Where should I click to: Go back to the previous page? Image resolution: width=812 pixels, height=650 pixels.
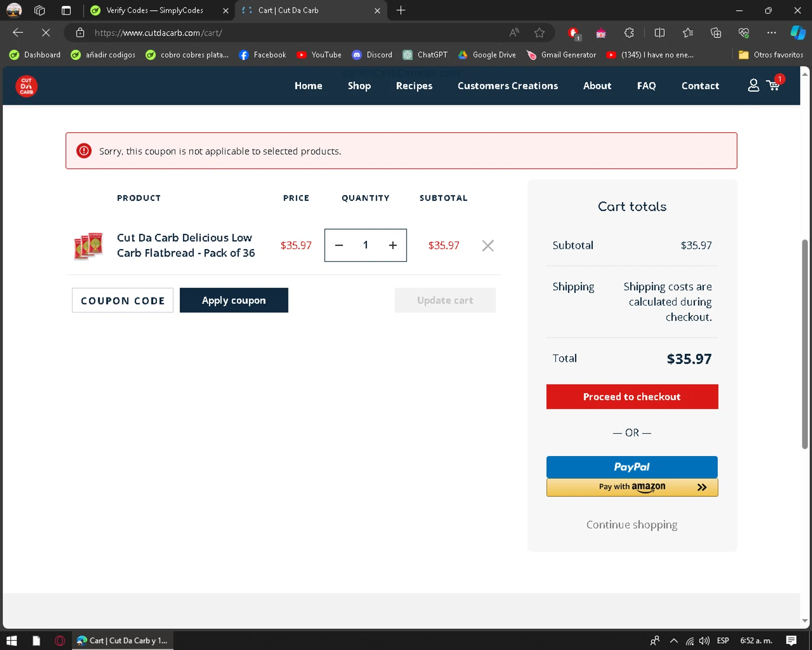pyautogui.click(x=18, y=32)
